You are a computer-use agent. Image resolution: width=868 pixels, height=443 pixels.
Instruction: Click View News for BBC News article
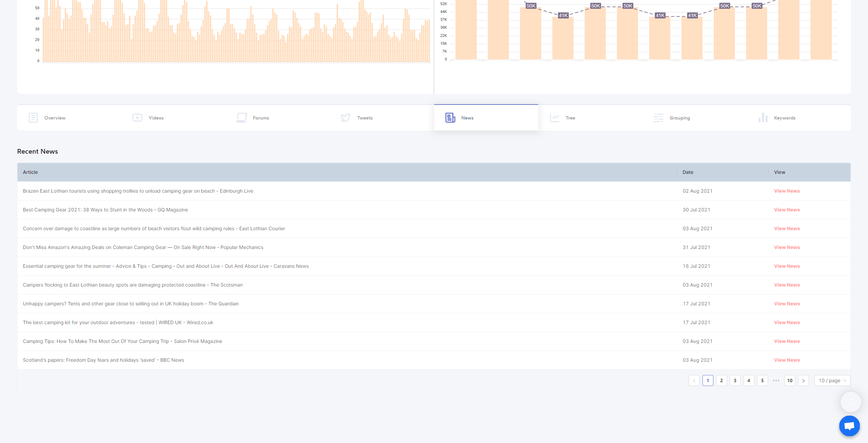(787, 360)
